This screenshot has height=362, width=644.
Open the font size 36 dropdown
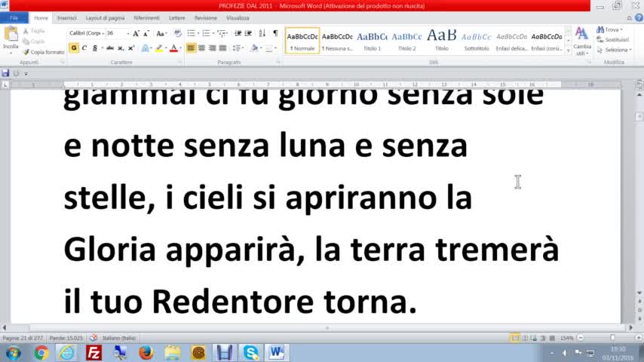point(127,33)
